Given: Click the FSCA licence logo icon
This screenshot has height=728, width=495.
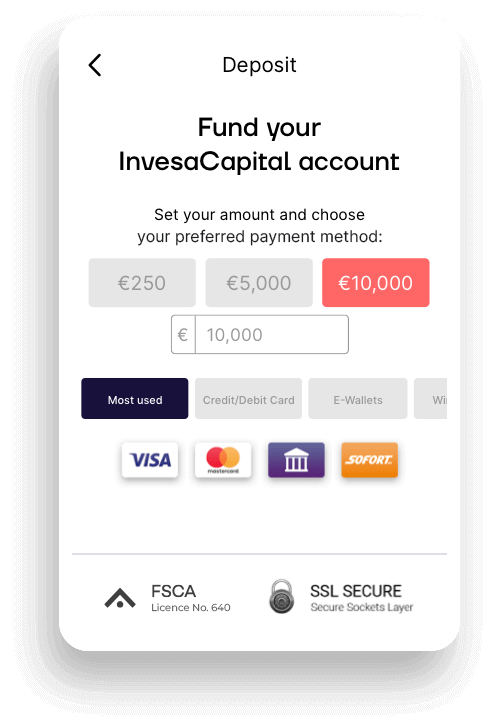Looking at the screenshot, I should coord(120,598).
